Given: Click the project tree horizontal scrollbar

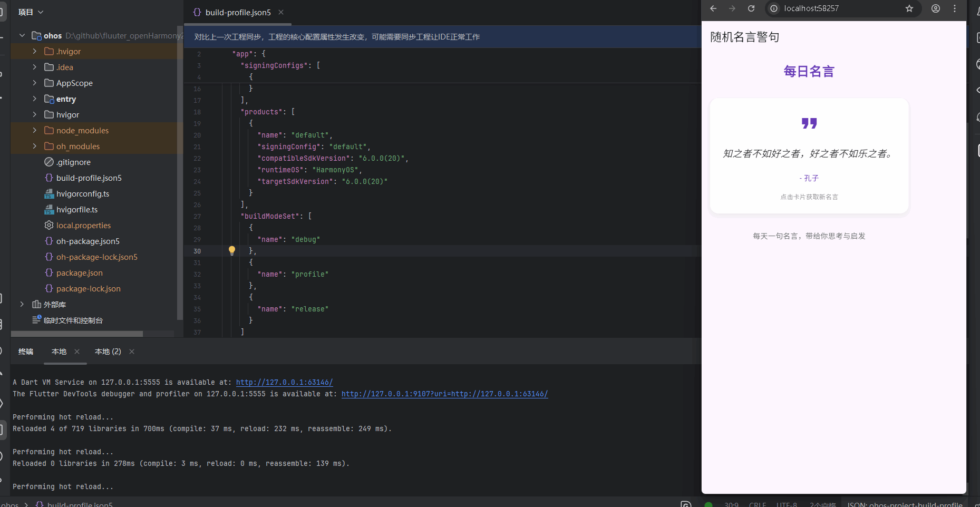Looking at the screenshot, I should (77, 334).
